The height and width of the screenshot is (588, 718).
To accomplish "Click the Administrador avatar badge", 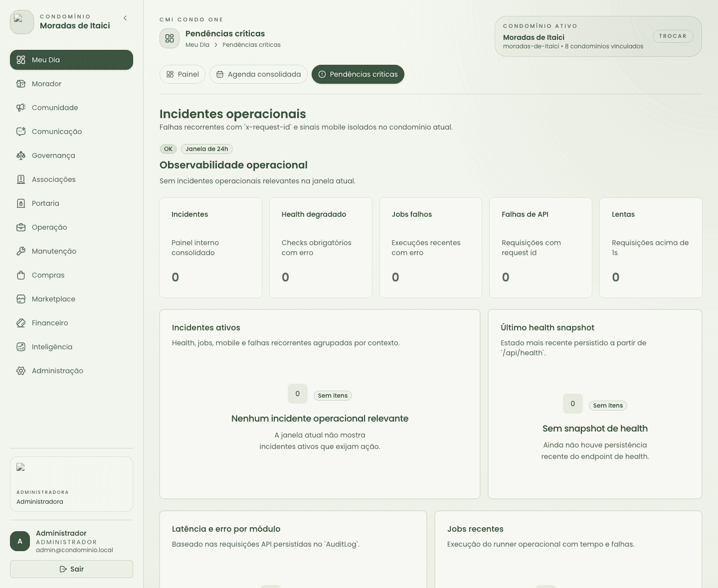I will click(20, 541).
